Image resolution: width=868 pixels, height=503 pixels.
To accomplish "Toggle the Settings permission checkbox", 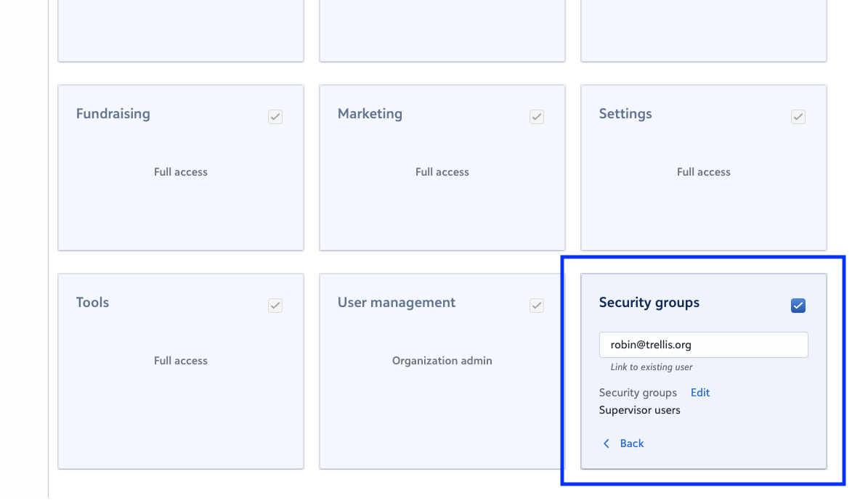I will pos(798,117).
